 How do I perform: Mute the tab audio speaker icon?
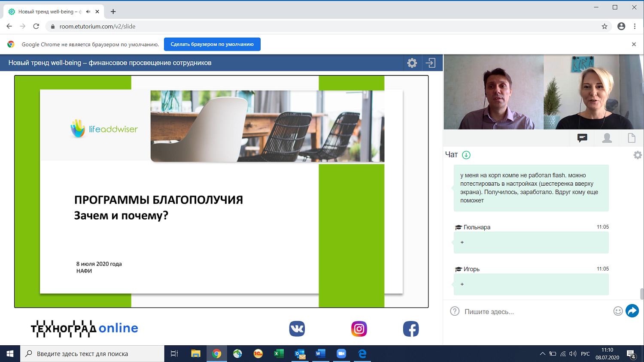(88, 12)
